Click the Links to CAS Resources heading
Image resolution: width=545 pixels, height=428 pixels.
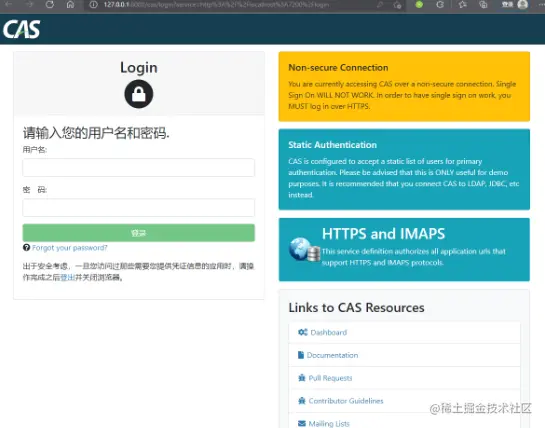tap(356, 308)
